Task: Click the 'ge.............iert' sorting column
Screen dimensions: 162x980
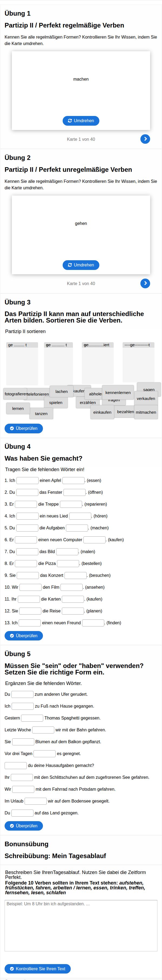Action: pos(97,363)
